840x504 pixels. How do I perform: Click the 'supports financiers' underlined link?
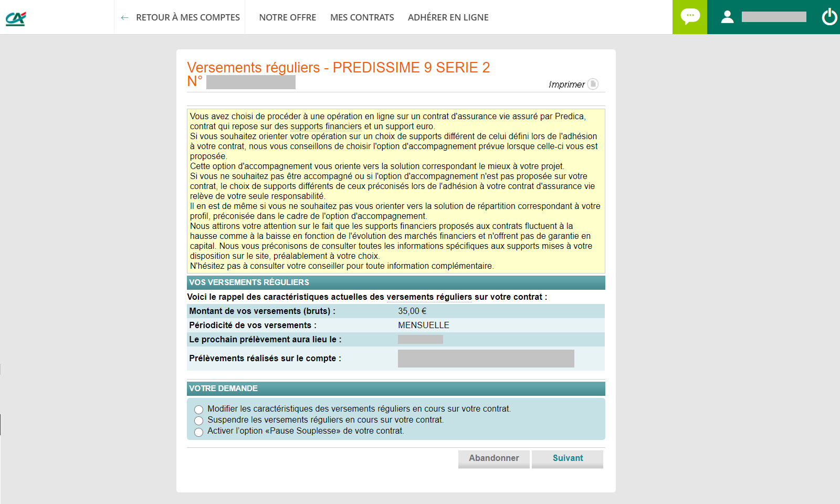click(x=325, y=127)
